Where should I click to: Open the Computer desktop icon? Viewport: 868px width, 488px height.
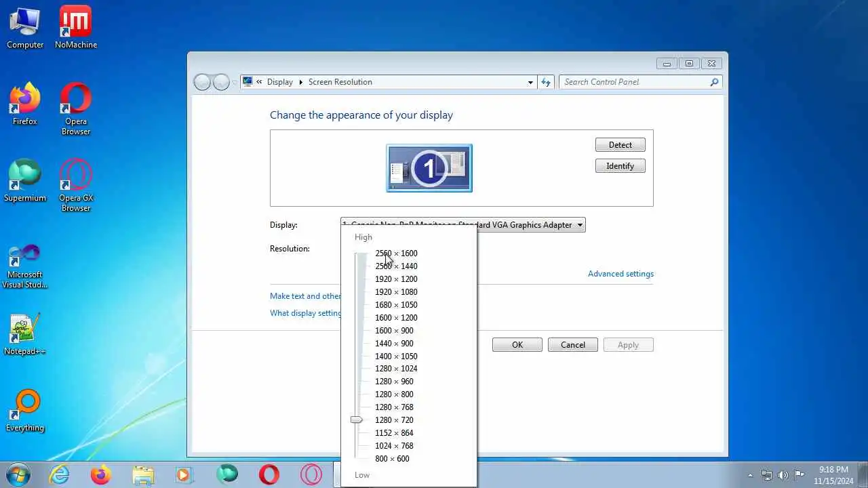point(25,28)
